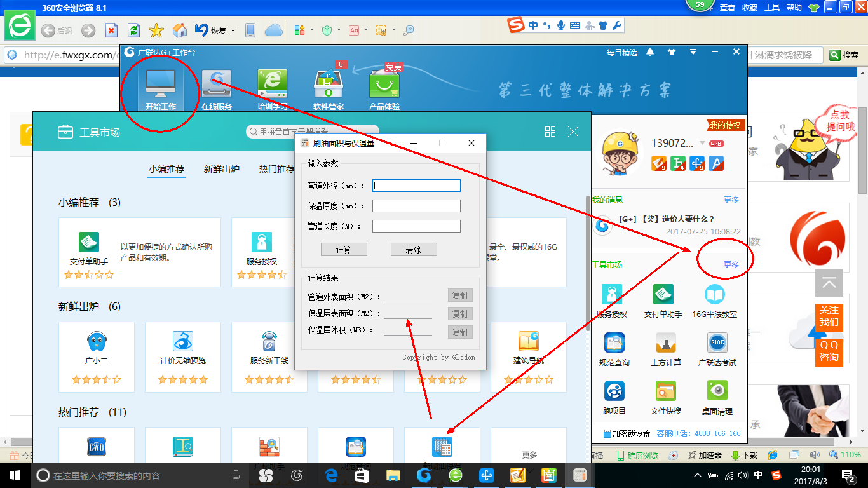Click 复制 button for 保温层体积

click(x=460, y=332)
